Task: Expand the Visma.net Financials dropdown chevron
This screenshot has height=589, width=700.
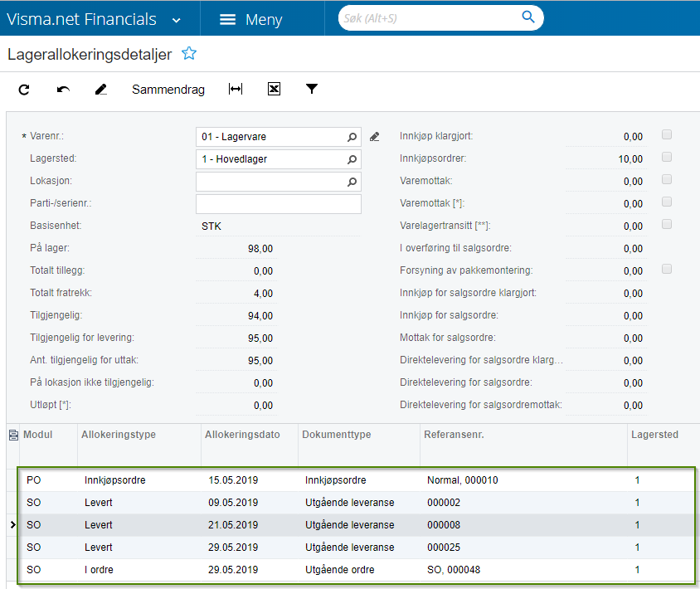Action: [x=177, y=20]
